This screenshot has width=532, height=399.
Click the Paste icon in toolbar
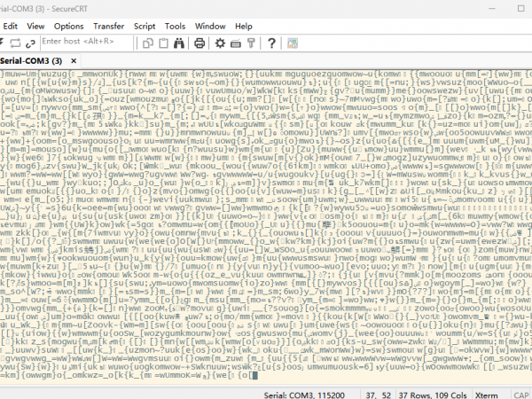pos(162,43)
